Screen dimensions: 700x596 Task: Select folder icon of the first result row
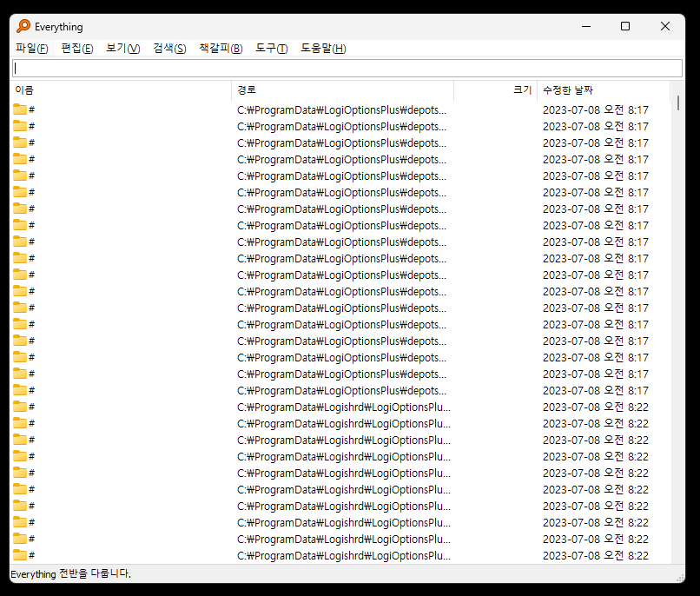point(20,109)
